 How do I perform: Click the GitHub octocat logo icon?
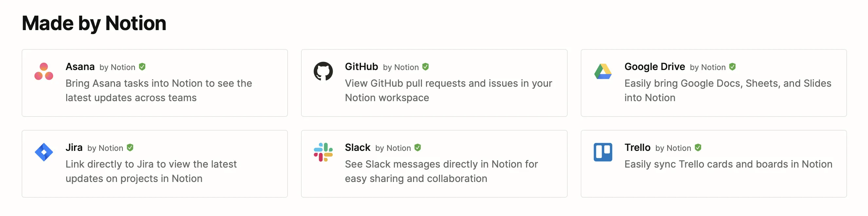(323, 71)
